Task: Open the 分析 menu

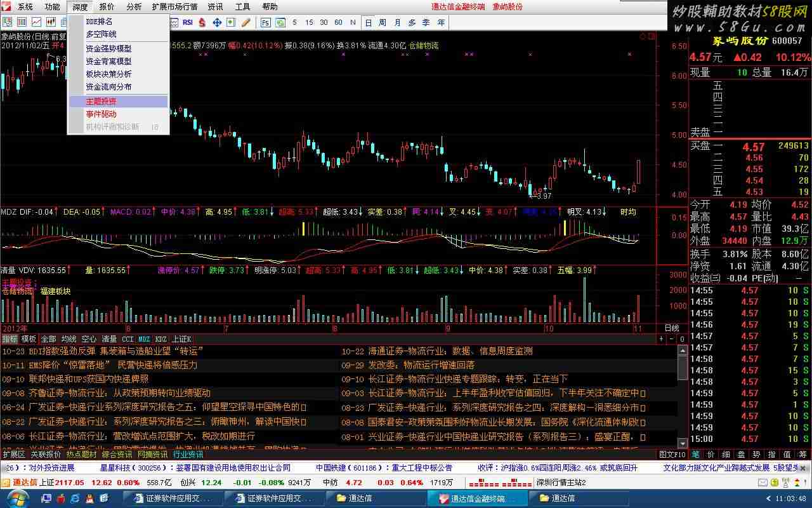Action: (x=134, y=7)
